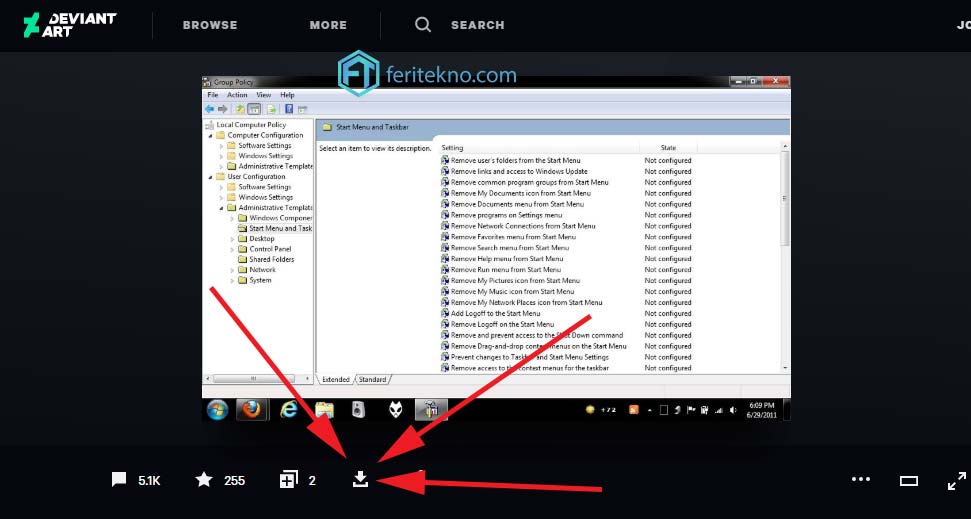Open the MORE navigation link

(x=328, y=25)
